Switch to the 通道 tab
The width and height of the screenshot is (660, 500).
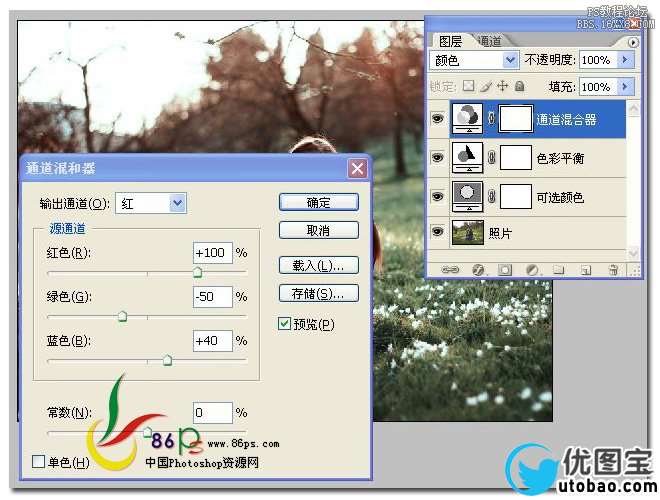point(490,41)
